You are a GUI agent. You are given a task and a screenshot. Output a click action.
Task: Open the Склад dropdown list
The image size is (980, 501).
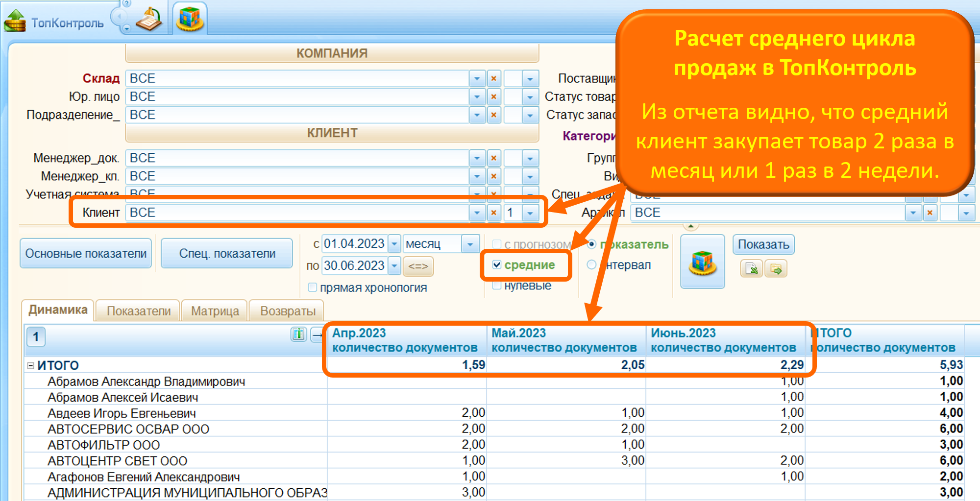click(477, 78)
